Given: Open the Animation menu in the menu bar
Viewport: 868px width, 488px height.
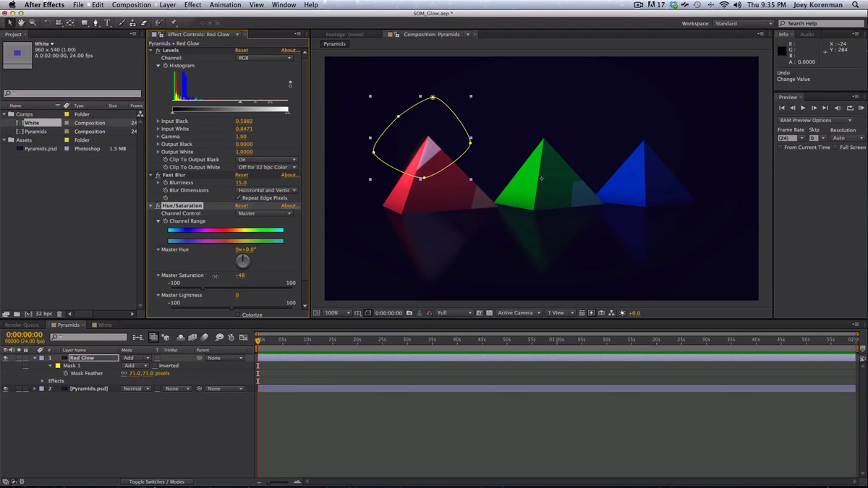Looking at the screenshot, I should pyautogui.click(x=224, y=4).
